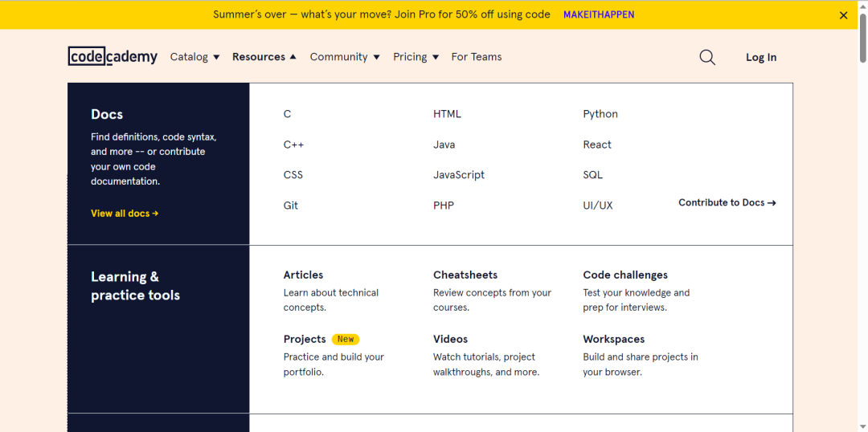868x432 pixels.
Task: Go to For Teams page
Action: (x=477, y=56)
